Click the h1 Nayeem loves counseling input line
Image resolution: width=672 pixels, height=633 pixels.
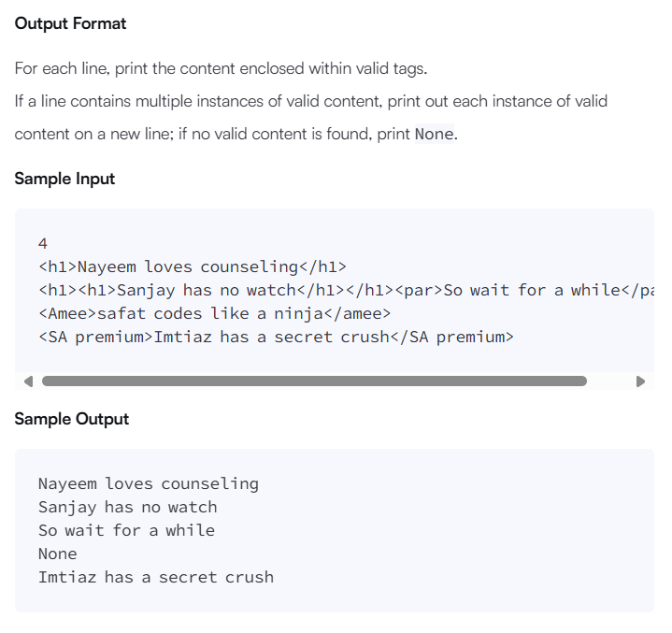(x=193, y=266)
